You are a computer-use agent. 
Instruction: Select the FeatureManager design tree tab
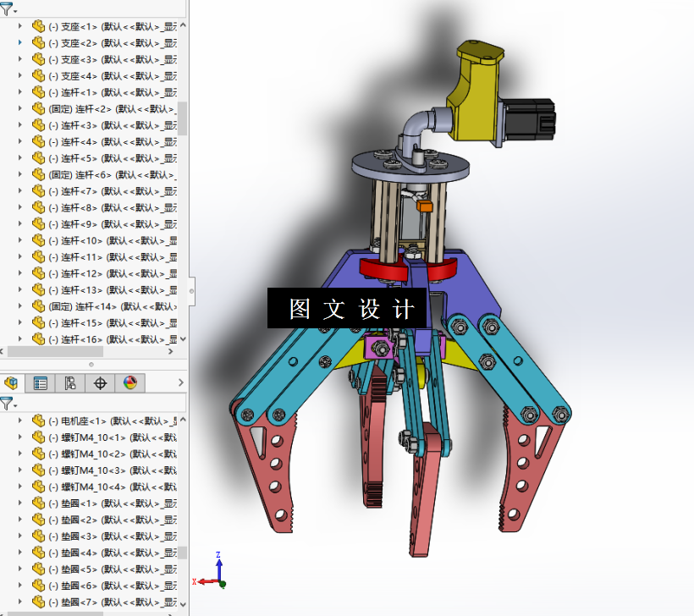(11, 382)
